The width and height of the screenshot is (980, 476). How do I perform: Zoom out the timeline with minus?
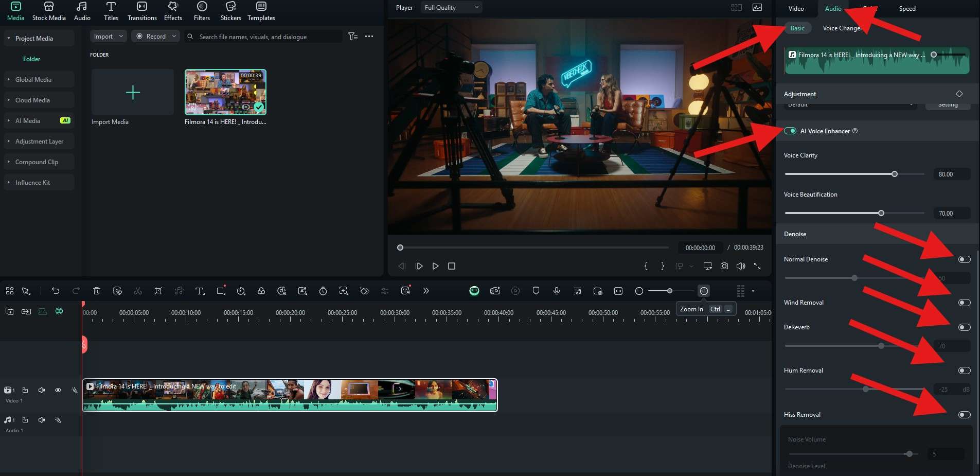[639, 291]
